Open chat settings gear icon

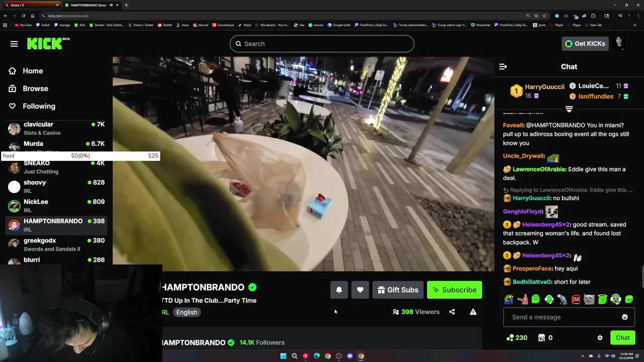pyautogui.click(x=600, y=338)
